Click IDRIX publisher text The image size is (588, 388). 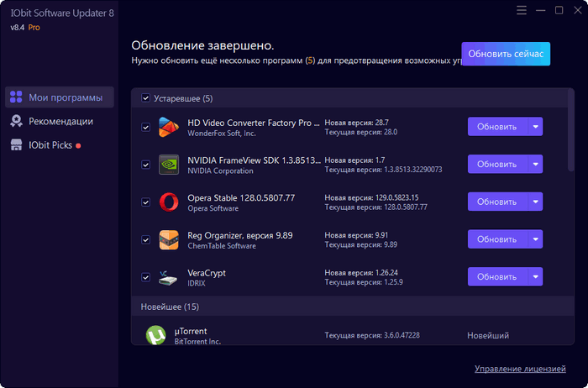tap(197, 283)
